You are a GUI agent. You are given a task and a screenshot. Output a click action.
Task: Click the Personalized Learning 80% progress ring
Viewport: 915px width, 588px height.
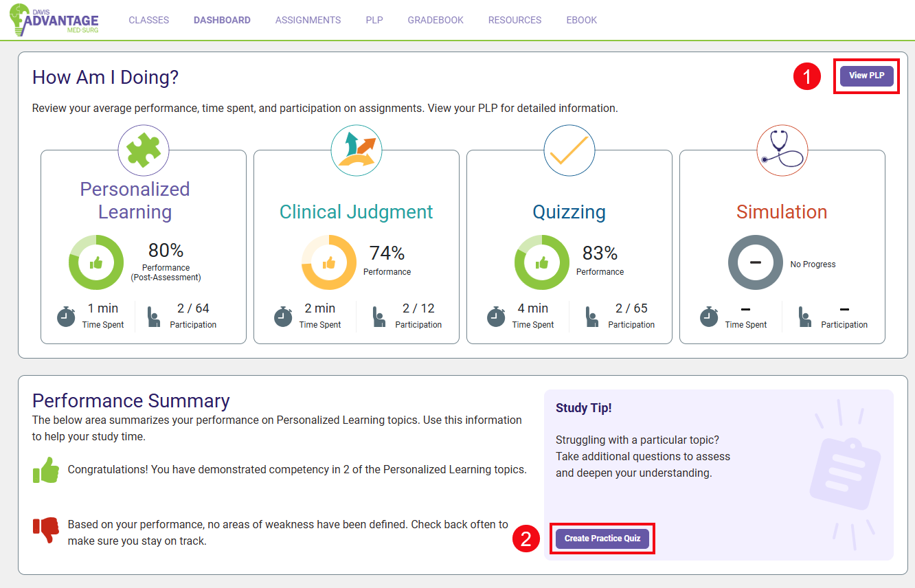(x=96, y=262)
